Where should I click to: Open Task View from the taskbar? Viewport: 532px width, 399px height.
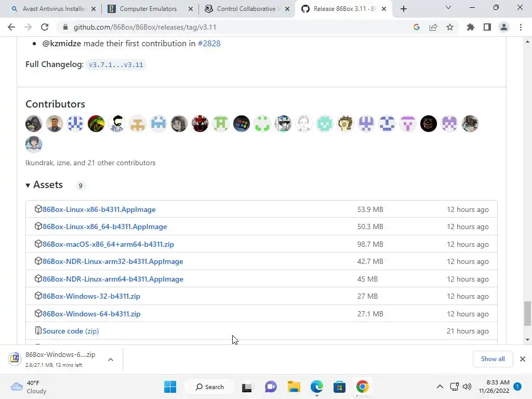coord(247,387)
